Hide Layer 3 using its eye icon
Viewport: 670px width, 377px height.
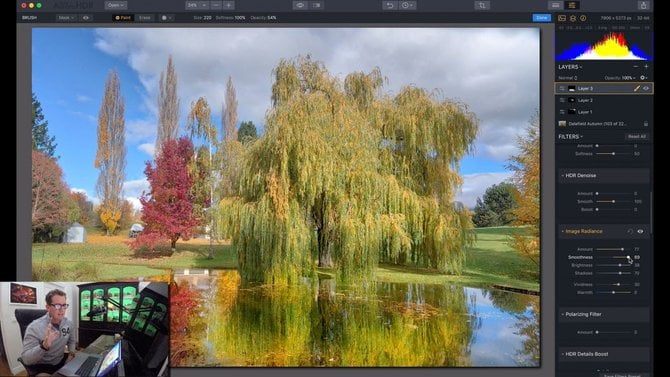(646, 88)
